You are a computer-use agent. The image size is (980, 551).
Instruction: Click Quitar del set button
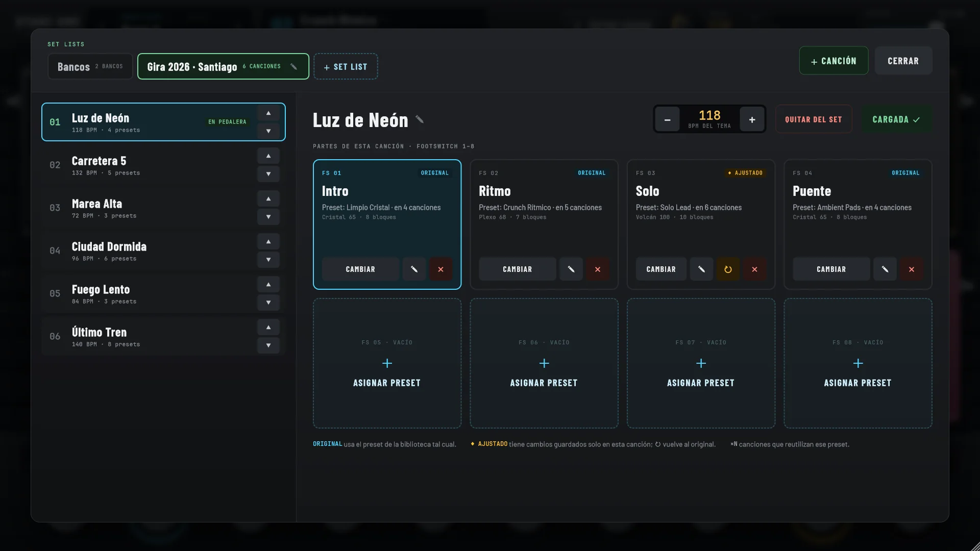click(814, 119)
